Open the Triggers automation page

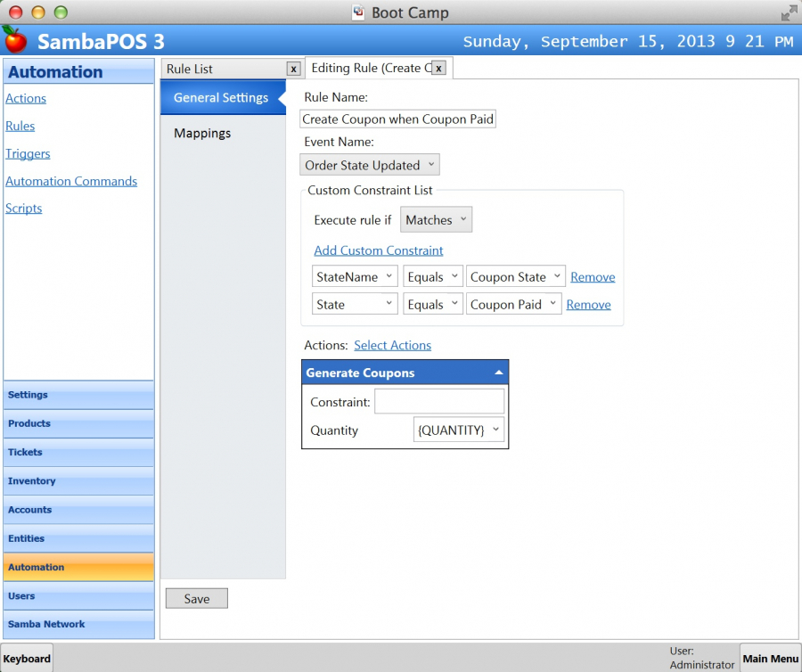pos(28,153)
